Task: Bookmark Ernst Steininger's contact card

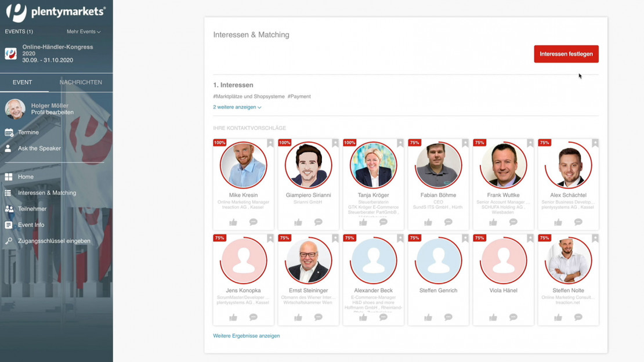Action: coord(335,238)
